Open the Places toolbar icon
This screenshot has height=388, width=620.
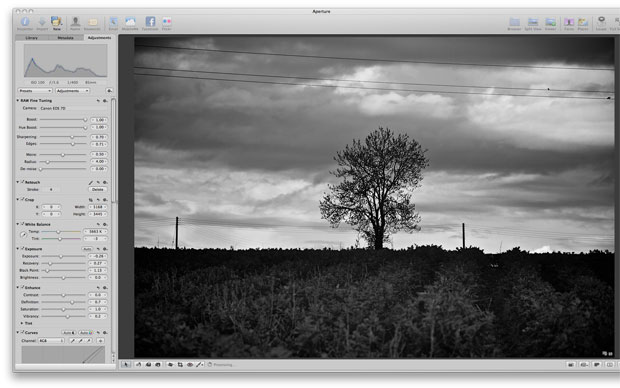583,23
